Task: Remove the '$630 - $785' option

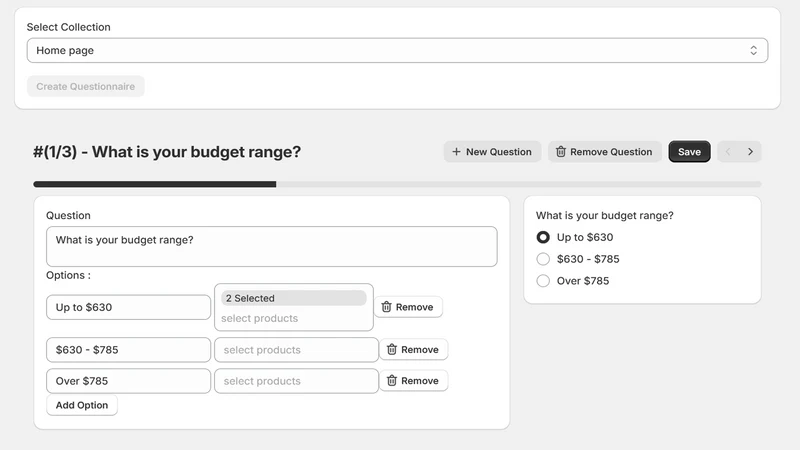Action: [413, 349]
